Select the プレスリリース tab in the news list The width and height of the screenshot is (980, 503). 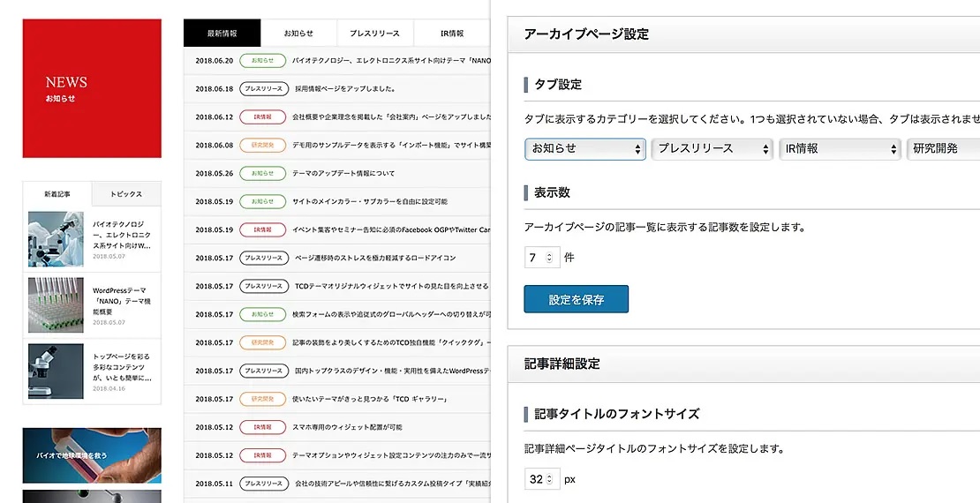pyautogui.click(x=375, y=34)
